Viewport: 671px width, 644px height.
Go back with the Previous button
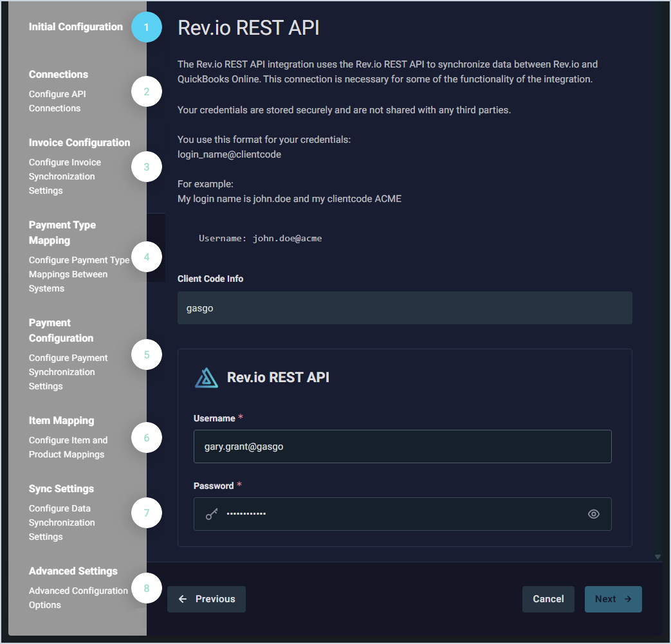pos(207,599)
